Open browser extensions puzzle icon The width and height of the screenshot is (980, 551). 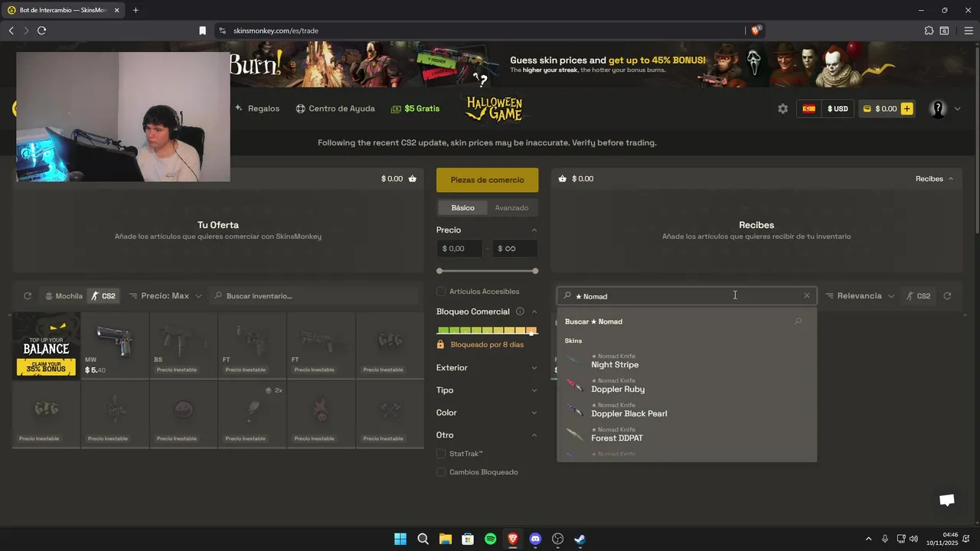(x=929, y=31)
